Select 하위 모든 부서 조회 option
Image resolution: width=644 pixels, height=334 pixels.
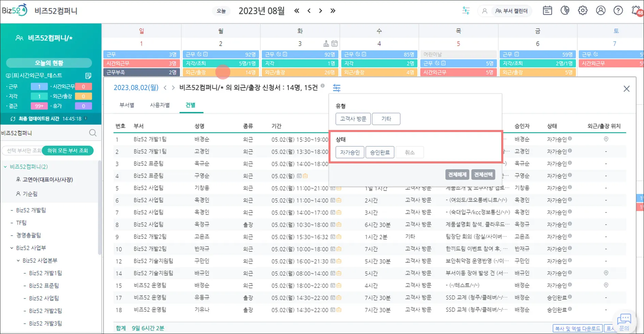pos(67,150)
